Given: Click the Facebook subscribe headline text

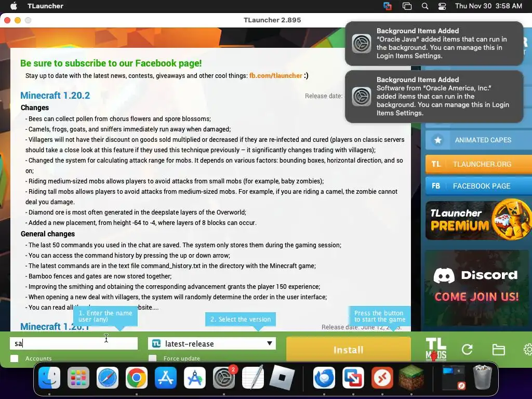Looking at the screenshot, I should (111, 63).
